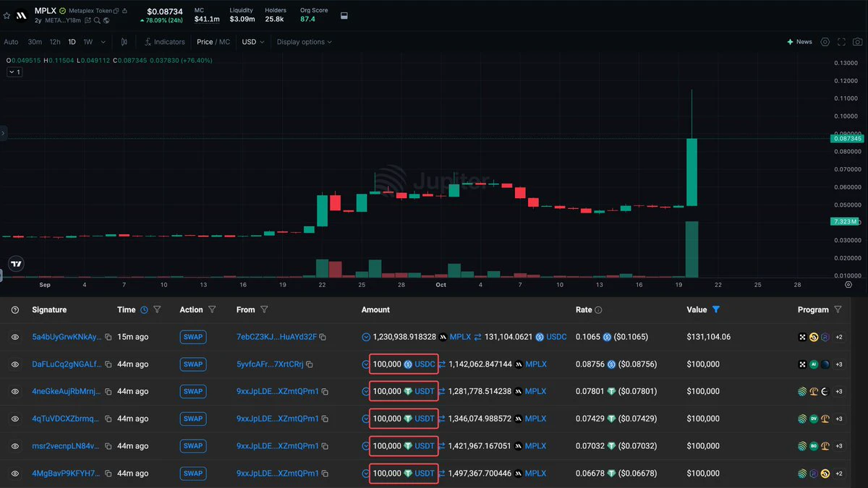Image resolution: width=868 pixels, height=488 pixels.
Task: Toggle eye icon for the 5a4bUyGrwKNkAy row
Action: coord(15,337)
